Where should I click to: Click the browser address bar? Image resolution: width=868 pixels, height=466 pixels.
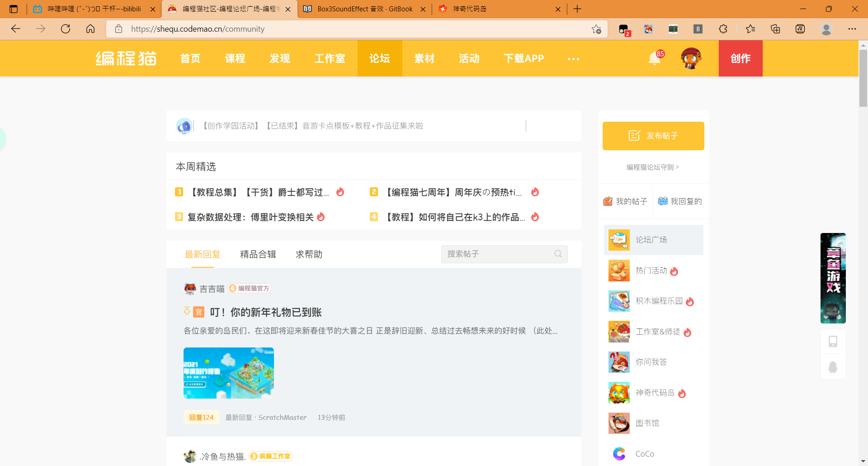pyautogui.click(x=357, y=29)
